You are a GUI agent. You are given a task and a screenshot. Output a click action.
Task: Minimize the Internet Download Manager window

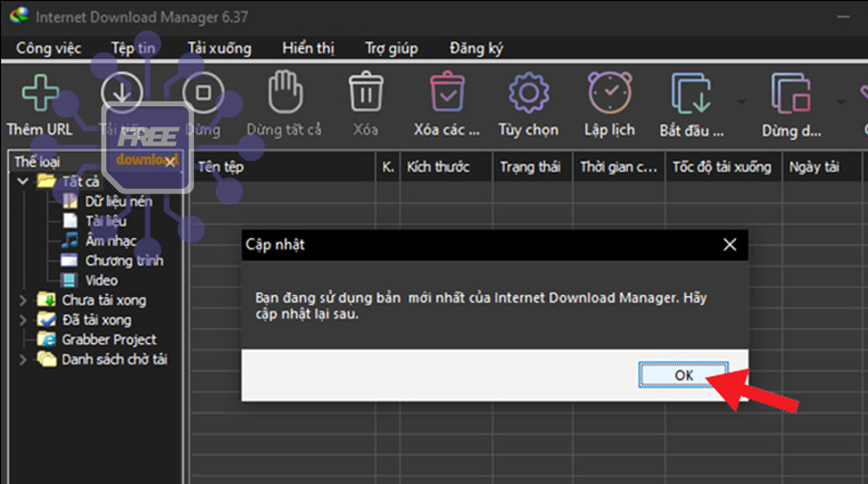tap(843, 16)
